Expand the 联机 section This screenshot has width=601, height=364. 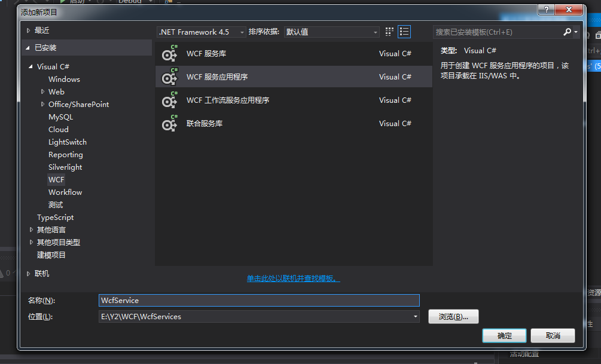pyautogui.click(x=28, y=274)
